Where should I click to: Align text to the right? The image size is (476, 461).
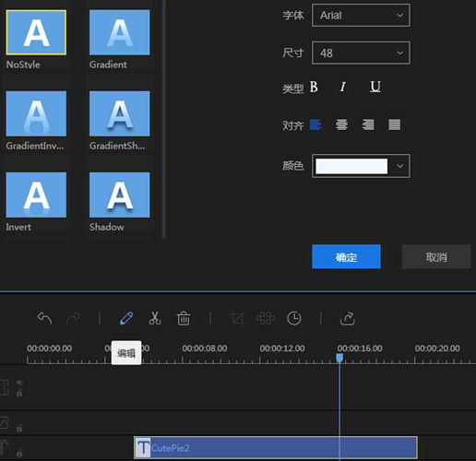point(368,124)
